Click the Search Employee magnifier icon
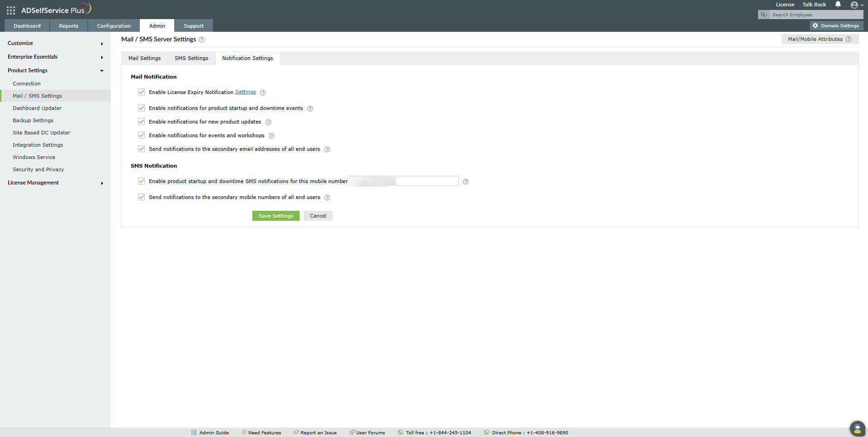Viewport: 868px width, 437px height. click(x=763, y=15)
